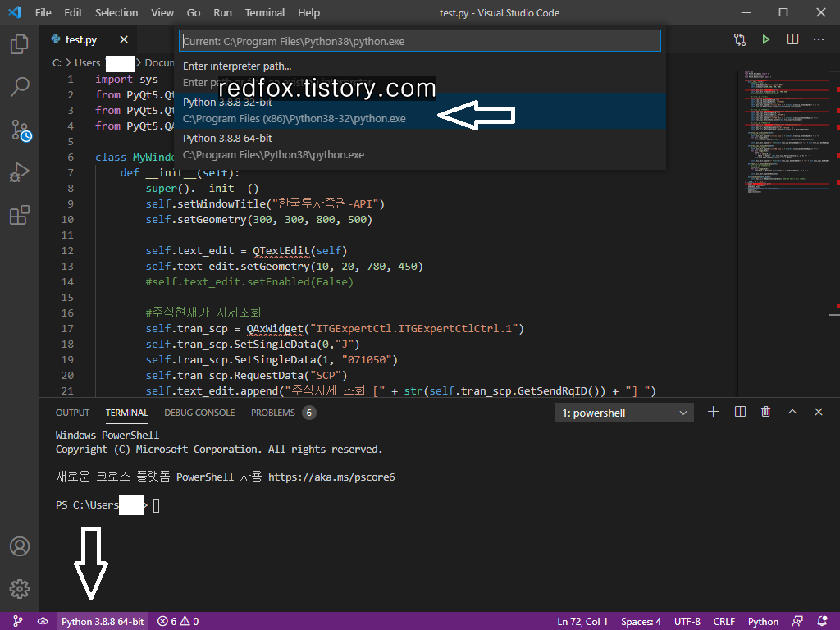
Task: Click the Open Changes compare icon
Action: click(x=740, y=39)
